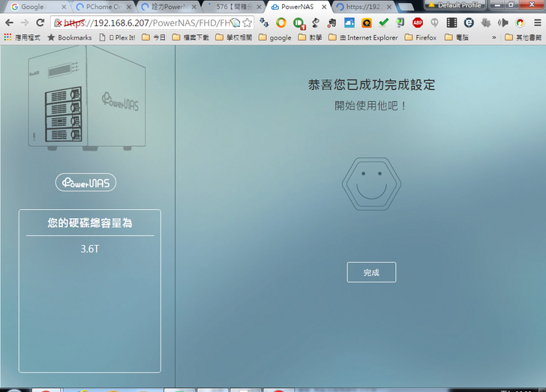Open the Plex It! bookmark
This screenshot has height=392, width=546.
(x=117, y=37)
